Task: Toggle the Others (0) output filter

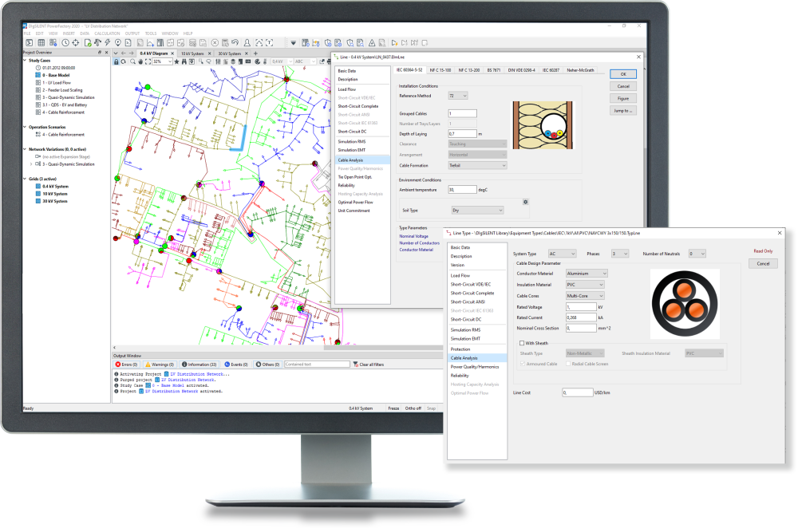Action: 267,365
